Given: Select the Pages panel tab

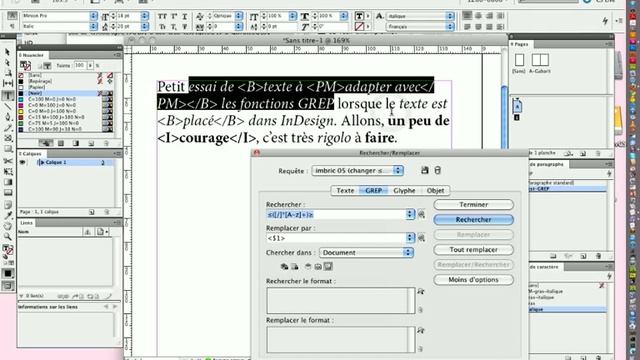Looking at the screenshot, I should pos(520,44).
